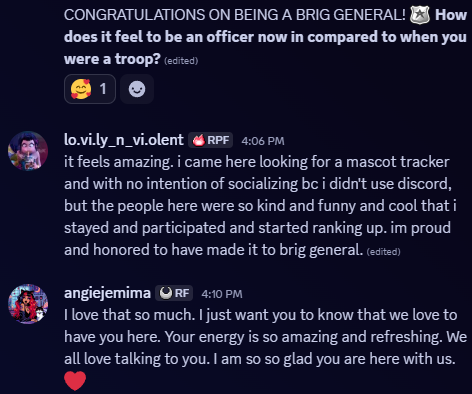The width and height of the screenshot is (472, 394).
Task: Open lo.vi.ly_n_vi.olent's avatar profile
Action: click(x=28, y=151)
